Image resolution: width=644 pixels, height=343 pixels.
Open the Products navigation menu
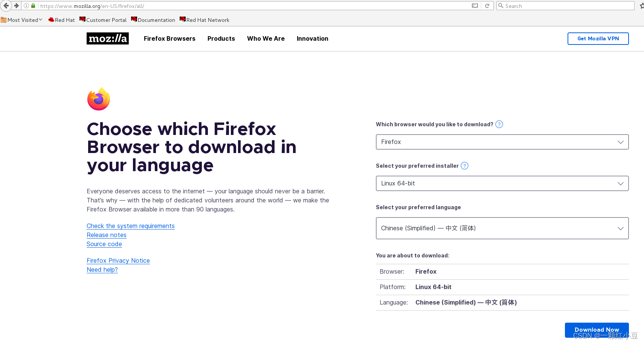pos(221,38)
